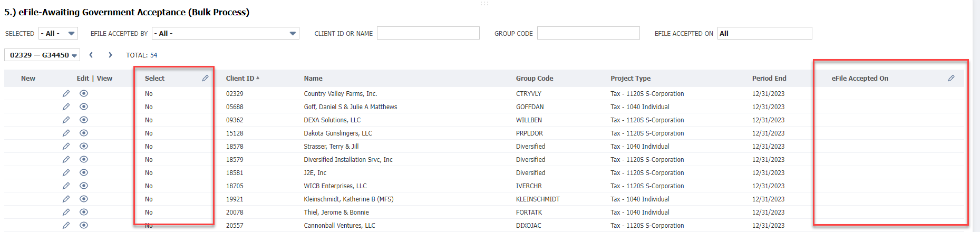View Diversified Installation Srvc, Inc record

click(x=84, y=159)
